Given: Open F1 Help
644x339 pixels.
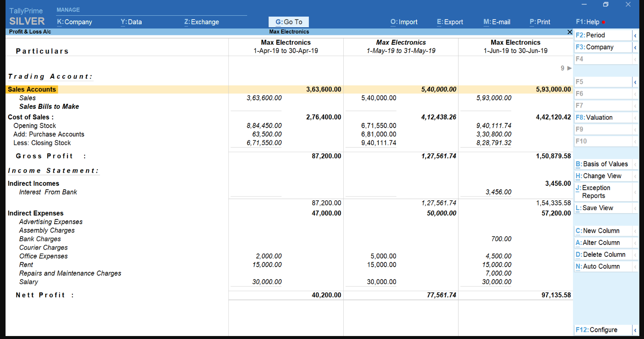Looking at the screenshot, I should click(588, 22).
